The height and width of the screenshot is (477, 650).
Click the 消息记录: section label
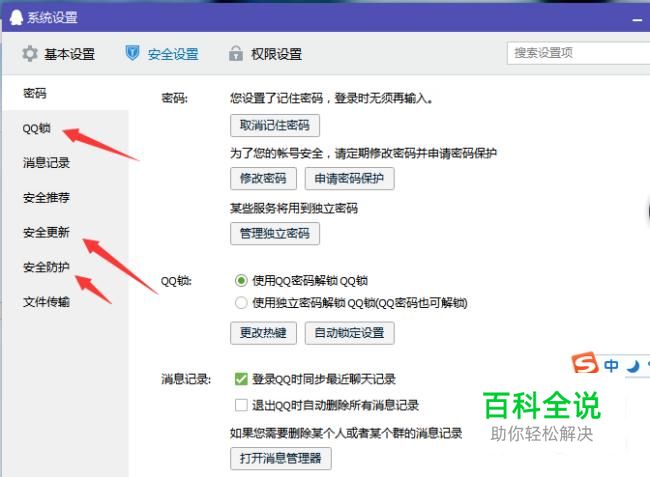(186, 379)
